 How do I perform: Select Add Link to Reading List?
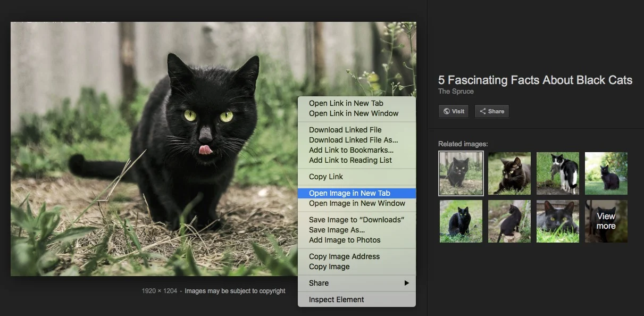pos(350,160)
